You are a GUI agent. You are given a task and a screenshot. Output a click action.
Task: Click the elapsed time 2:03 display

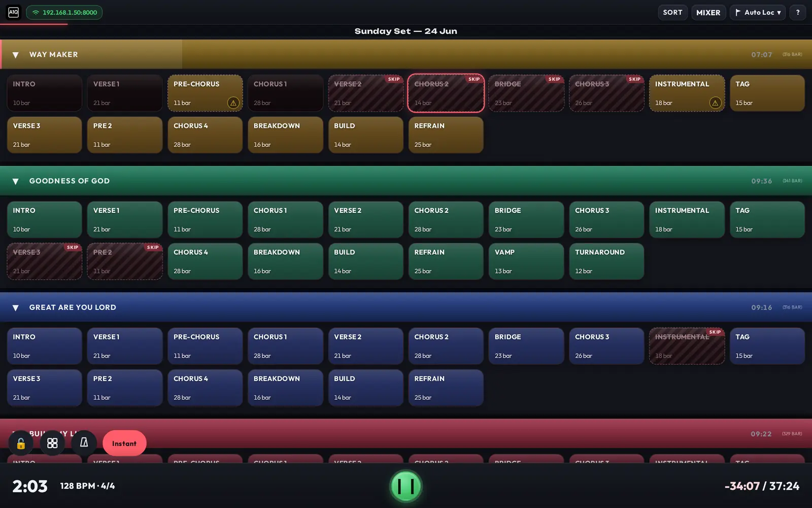tap(30, 486)
